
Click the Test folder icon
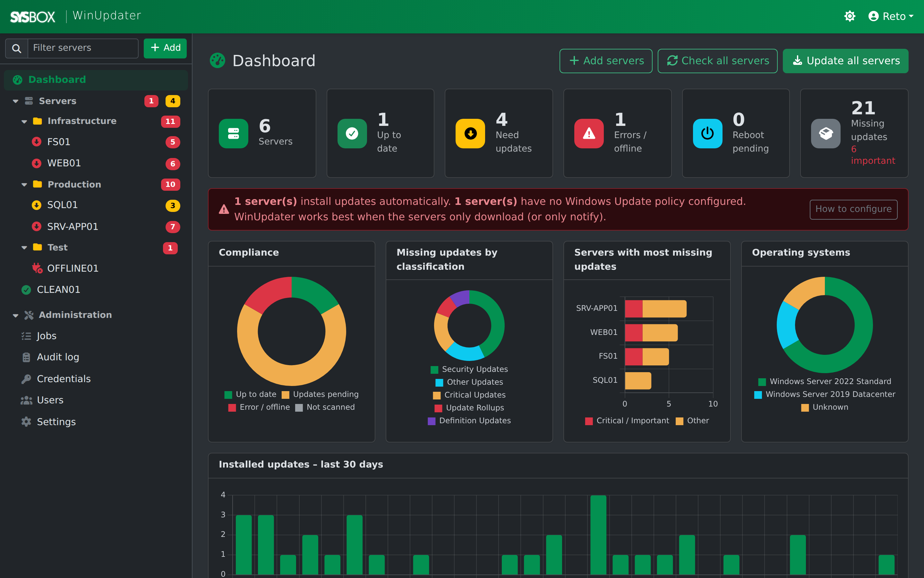click(38, 247)
